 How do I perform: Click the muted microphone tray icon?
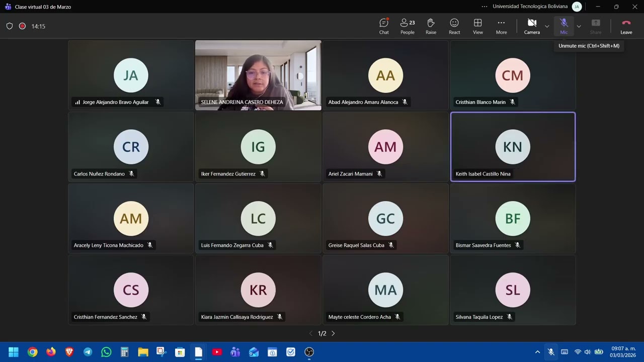point(551,352)
